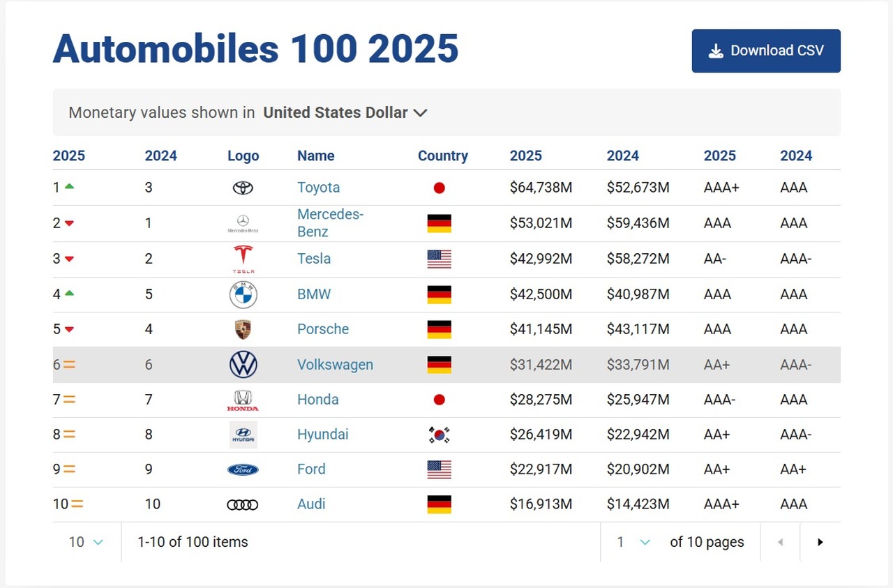Open the Hyundai brand link
893x588 pixels.
[x=322, y=435]
